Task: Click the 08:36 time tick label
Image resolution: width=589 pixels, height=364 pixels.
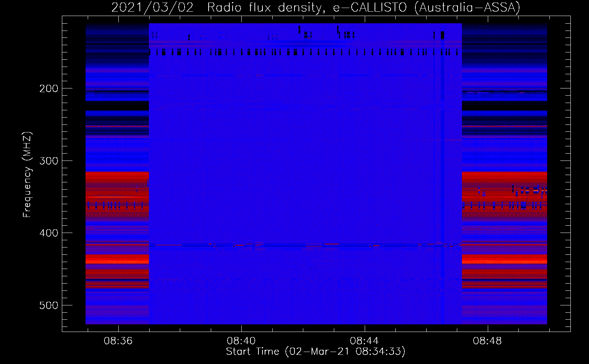Action: coord(118,341)
